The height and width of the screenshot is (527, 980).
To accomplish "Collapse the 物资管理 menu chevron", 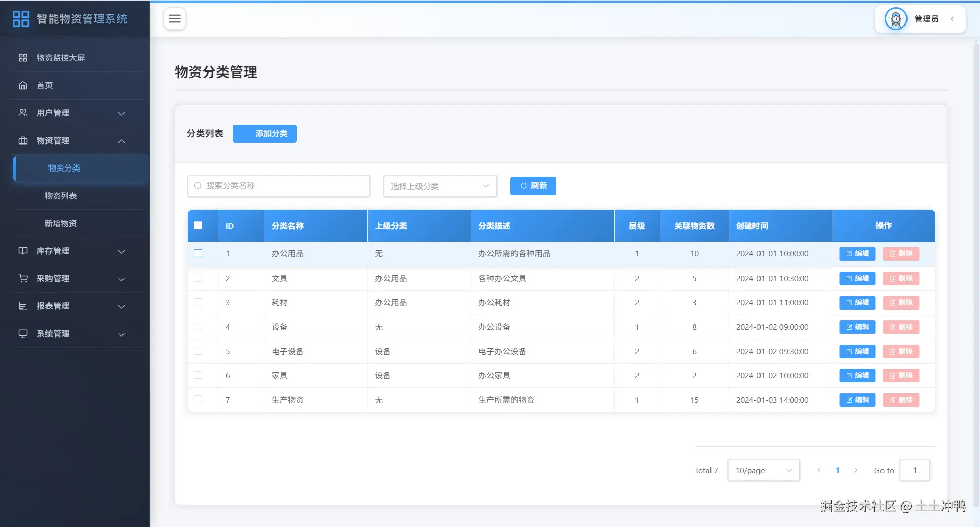I will coord(121,141).
